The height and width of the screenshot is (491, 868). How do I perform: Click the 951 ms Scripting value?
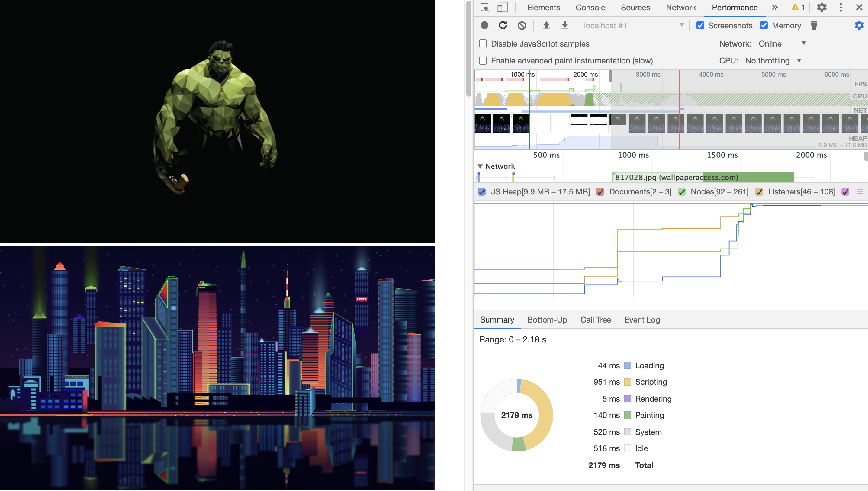tap(606, 382)
